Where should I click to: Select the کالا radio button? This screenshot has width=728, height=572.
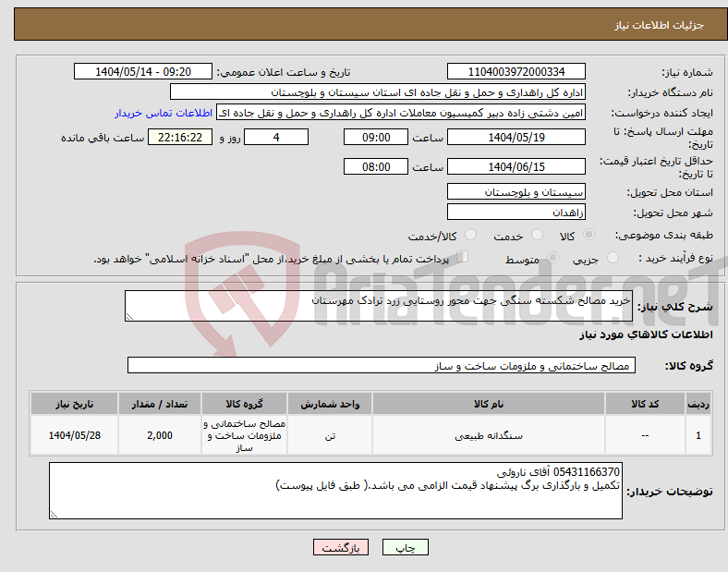point(588,235)
